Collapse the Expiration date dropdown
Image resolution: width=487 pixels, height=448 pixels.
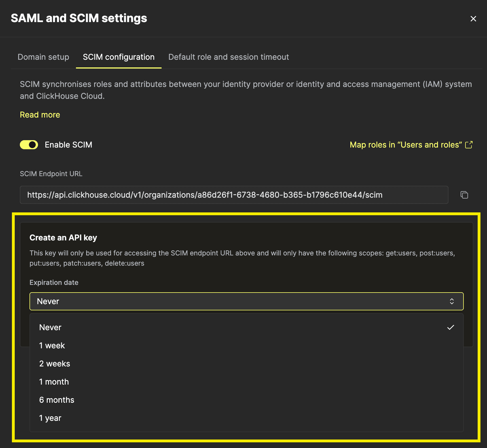[x=247, y=301]
